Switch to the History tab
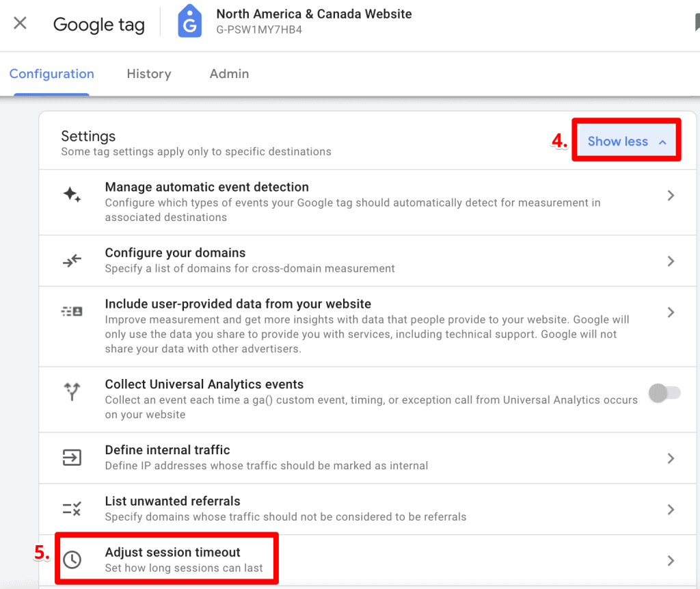 tap(149, 74)
